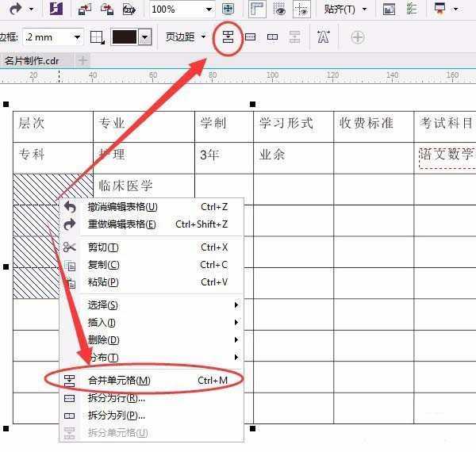Click the split into columns toolbar icon

[272, 37]
